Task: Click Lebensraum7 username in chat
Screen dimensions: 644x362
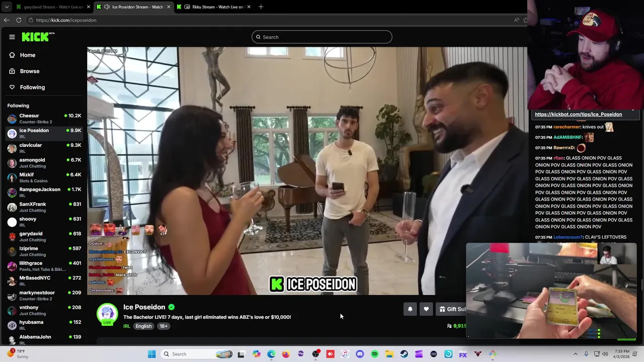Action: [x=568, y=237]
